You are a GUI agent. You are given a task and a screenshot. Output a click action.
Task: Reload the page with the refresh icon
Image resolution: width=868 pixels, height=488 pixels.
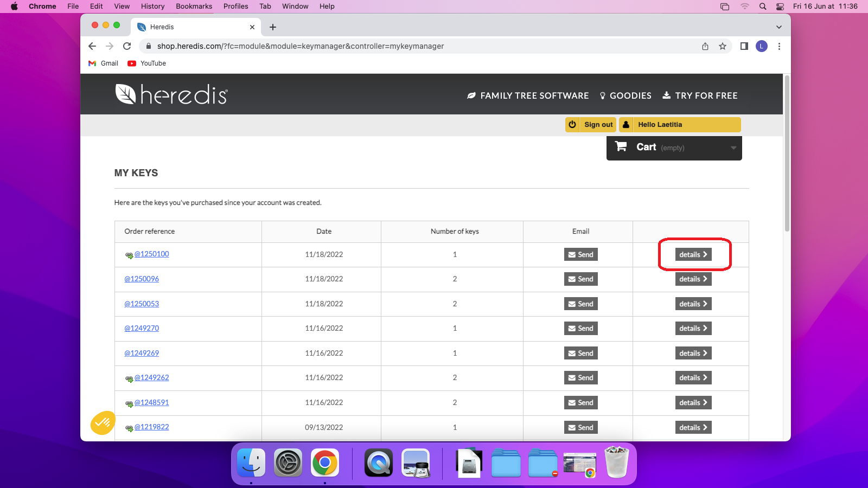tap(127, 47)
